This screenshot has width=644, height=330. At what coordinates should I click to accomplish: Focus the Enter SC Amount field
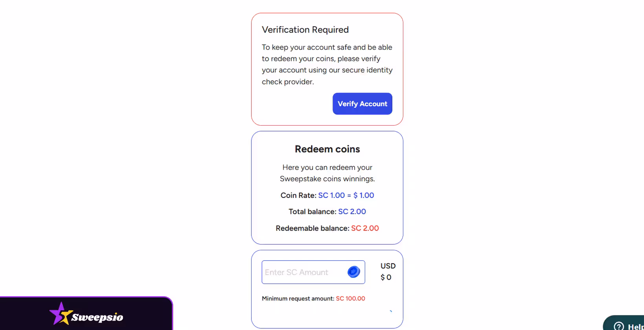313,272
